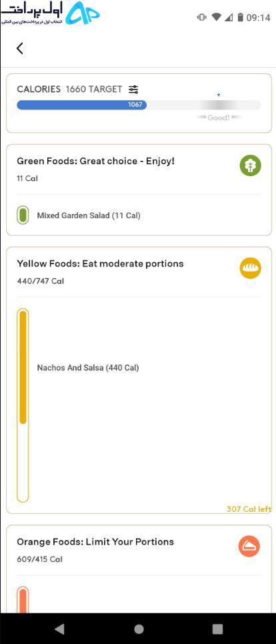Select Nachos And Salsa (440 Cal) entry

pos(88,368)
